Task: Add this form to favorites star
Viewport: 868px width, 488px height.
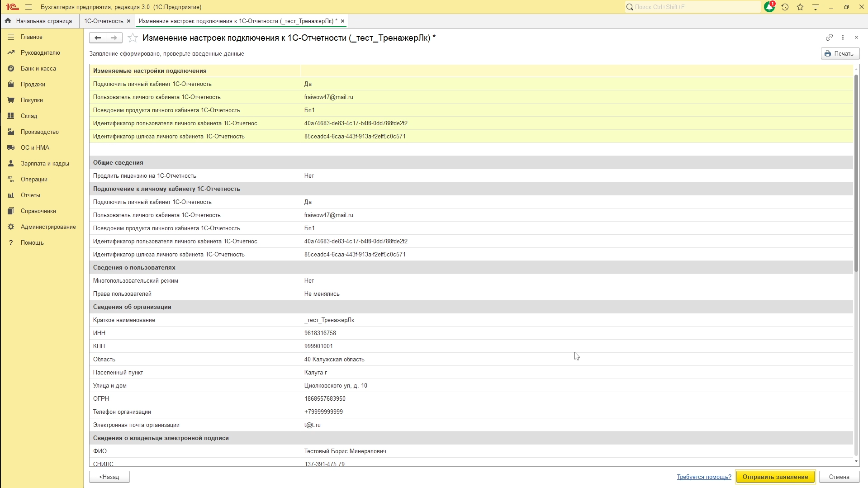Action: [x=133, y=38]
